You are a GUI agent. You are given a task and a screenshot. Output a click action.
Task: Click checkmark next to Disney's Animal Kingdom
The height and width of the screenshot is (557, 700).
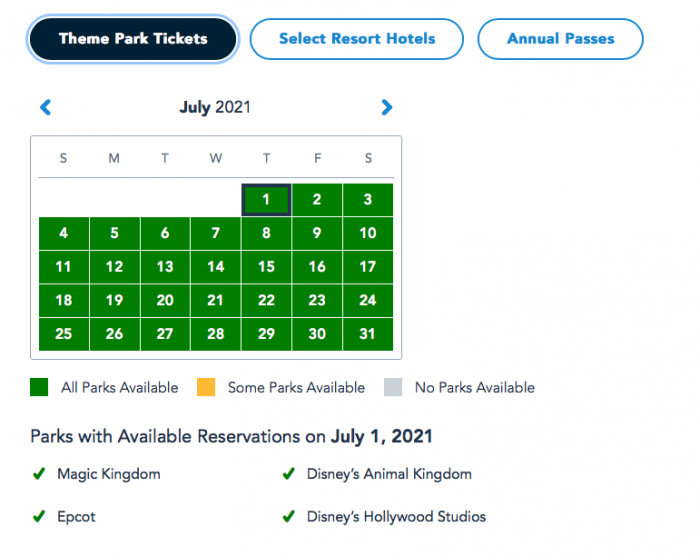click(289, 474)
